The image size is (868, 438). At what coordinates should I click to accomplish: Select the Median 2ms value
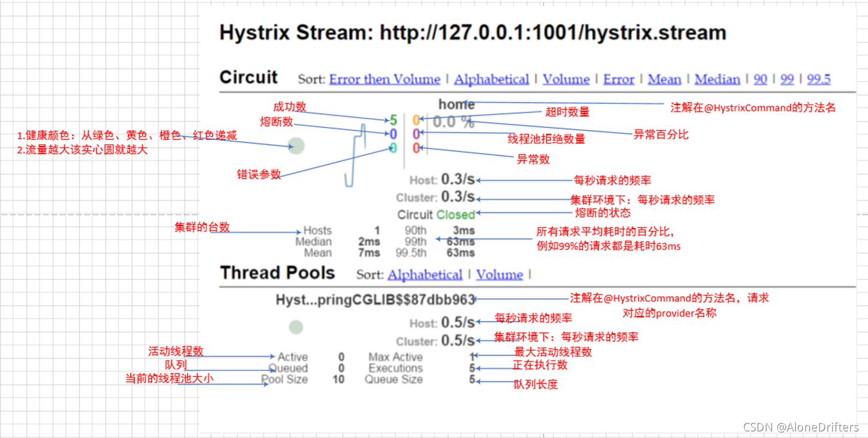coord(369,242)
